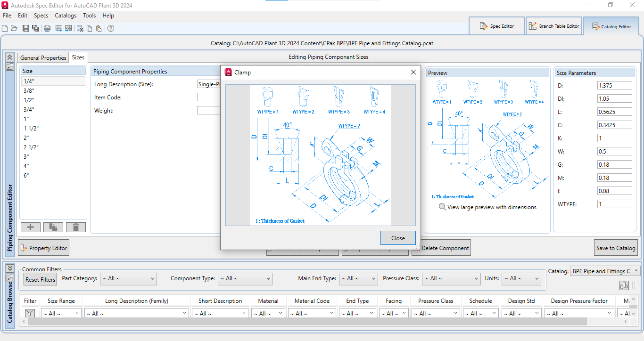Click the filter funnel icon in the catalog table
Image resolution: width=644 pixels, height=341 pixels.
coord(30,313)
